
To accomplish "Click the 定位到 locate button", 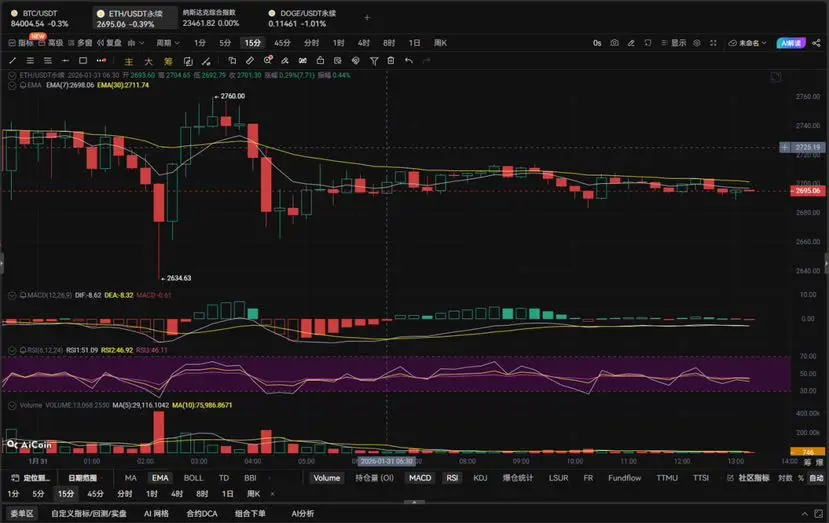I will (31, 478).
